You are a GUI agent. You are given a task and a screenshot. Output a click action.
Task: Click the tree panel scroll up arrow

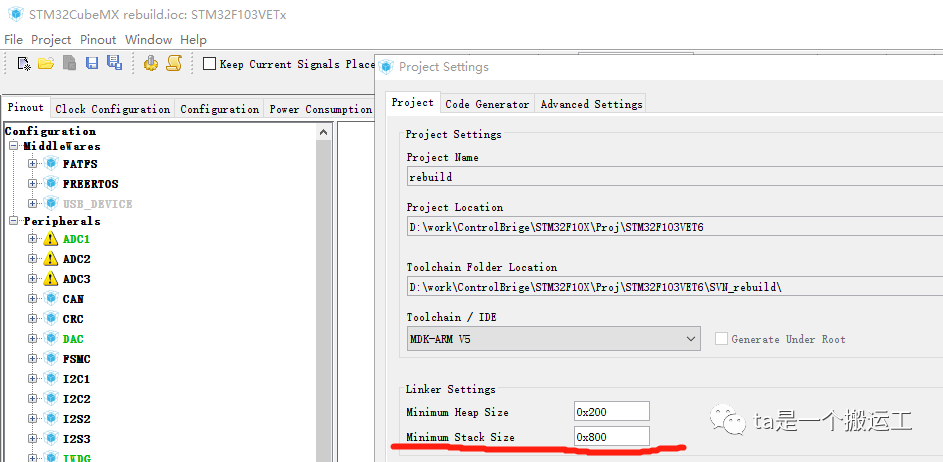pos(324,132)
